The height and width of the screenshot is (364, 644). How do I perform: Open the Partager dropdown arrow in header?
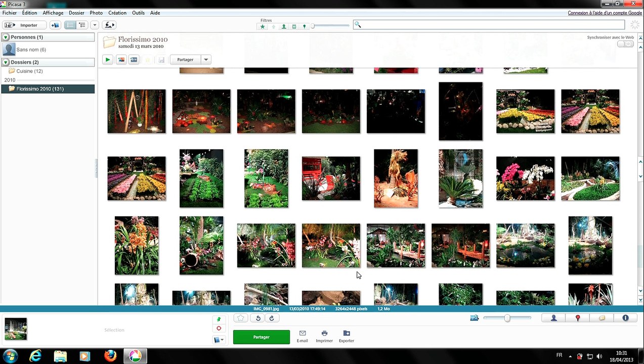[206, 60]
